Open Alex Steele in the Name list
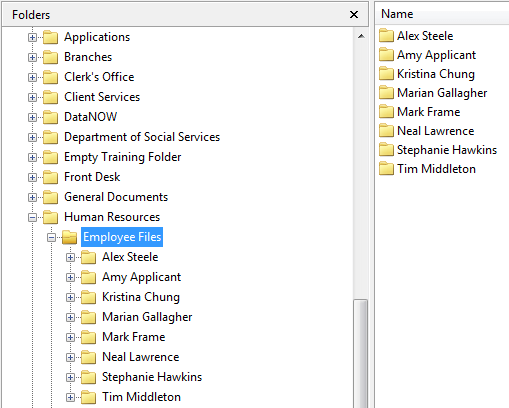 tap(425, 36)
